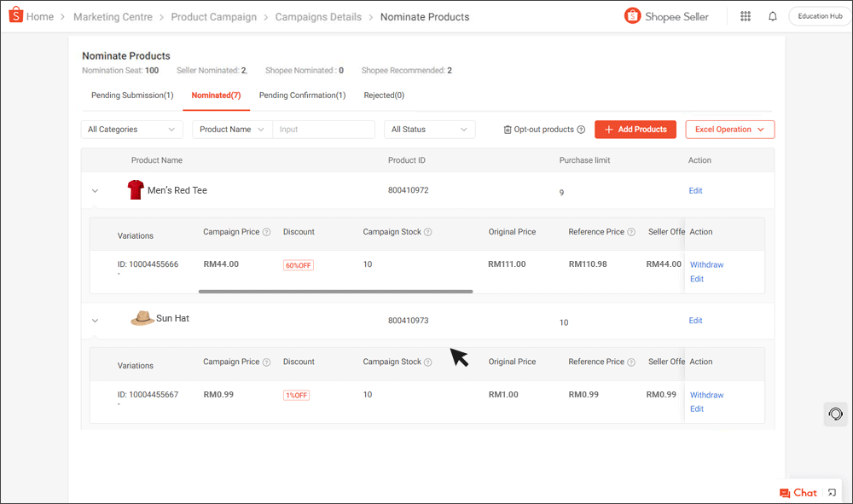This screenshot has height=504, width=853.
Task: Open the Chat panel
Action: tap(798, 492)
